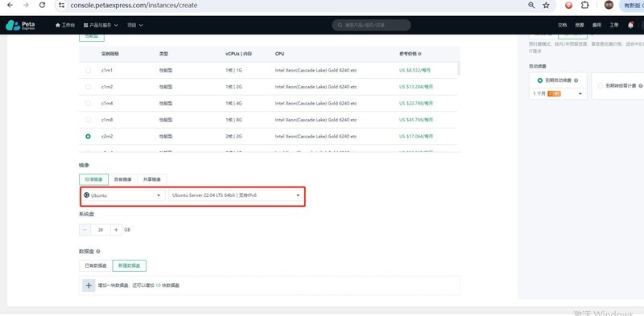Click the 7.5折 discount badge
The width and height of the screenshot is (644, 316).
(554, 93)
